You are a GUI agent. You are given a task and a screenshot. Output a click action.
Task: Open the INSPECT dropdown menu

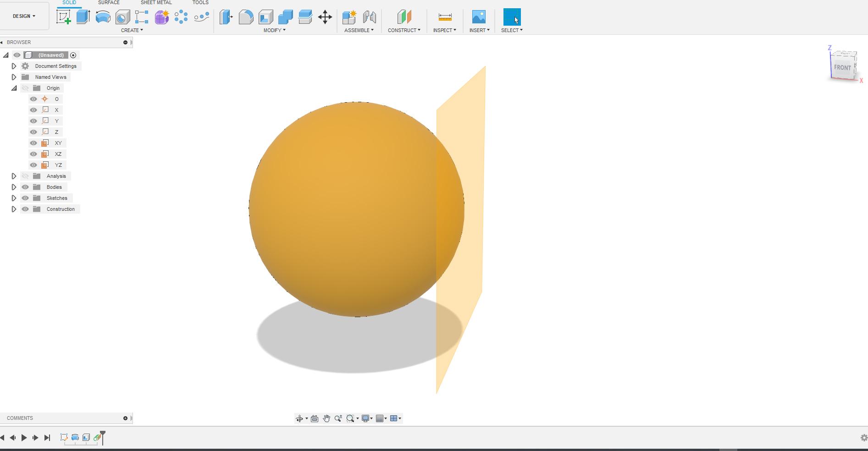[x=445, y=30]
